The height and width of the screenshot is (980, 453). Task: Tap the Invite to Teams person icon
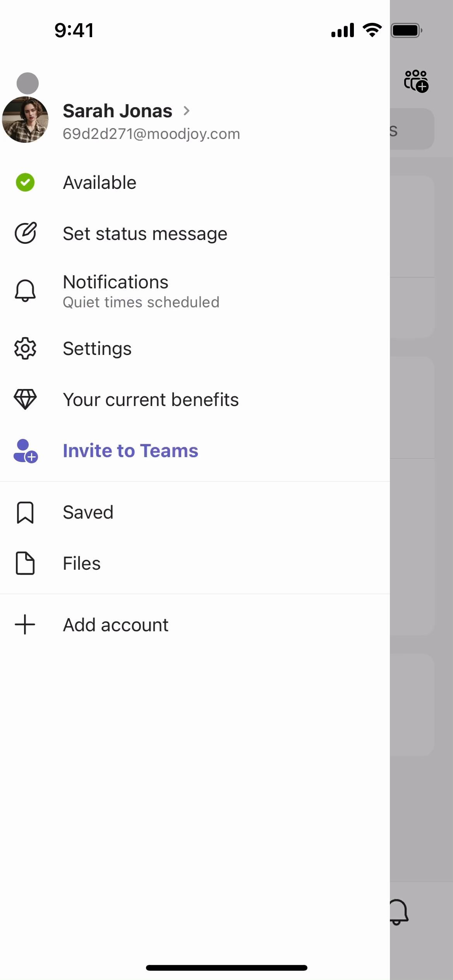26,451
